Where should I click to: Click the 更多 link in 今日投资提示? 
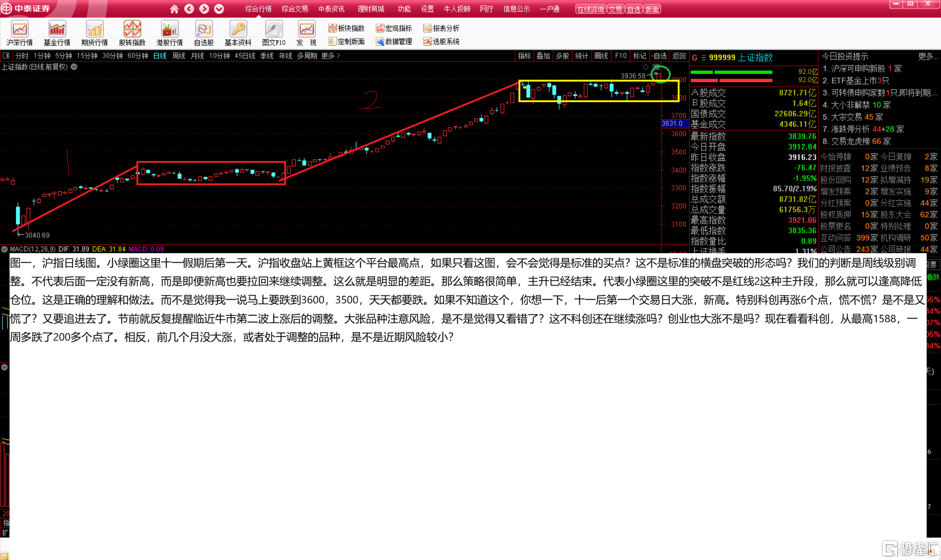[x=927, y=57]
